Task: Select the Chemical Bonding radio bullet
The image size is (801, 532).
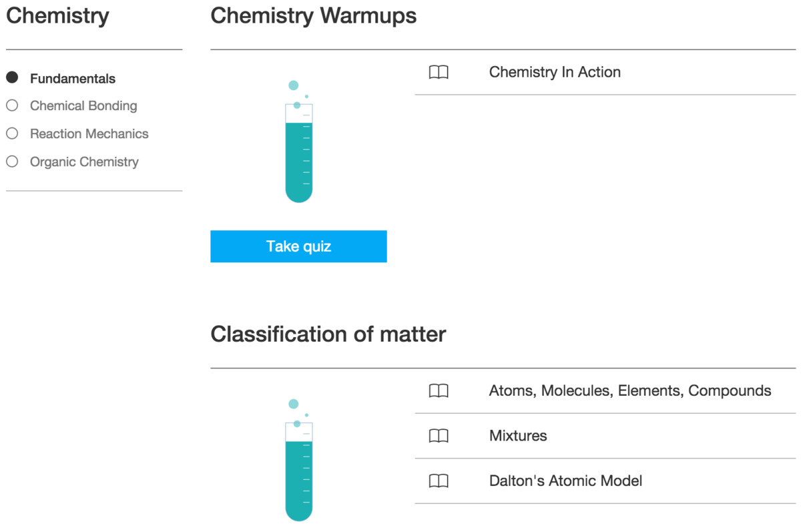Action: point(12,105)
